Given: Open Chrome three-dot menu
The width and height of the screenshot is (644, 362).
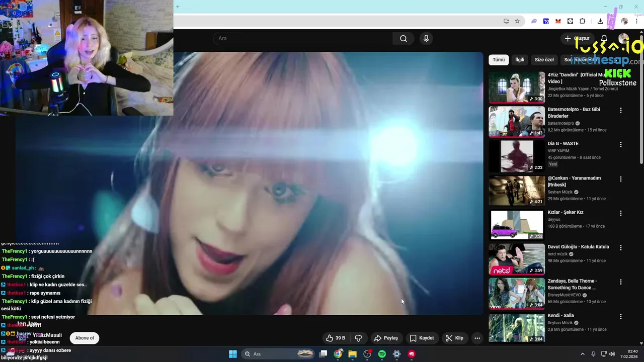Looking at the screenshot, I should click(636, 21).
